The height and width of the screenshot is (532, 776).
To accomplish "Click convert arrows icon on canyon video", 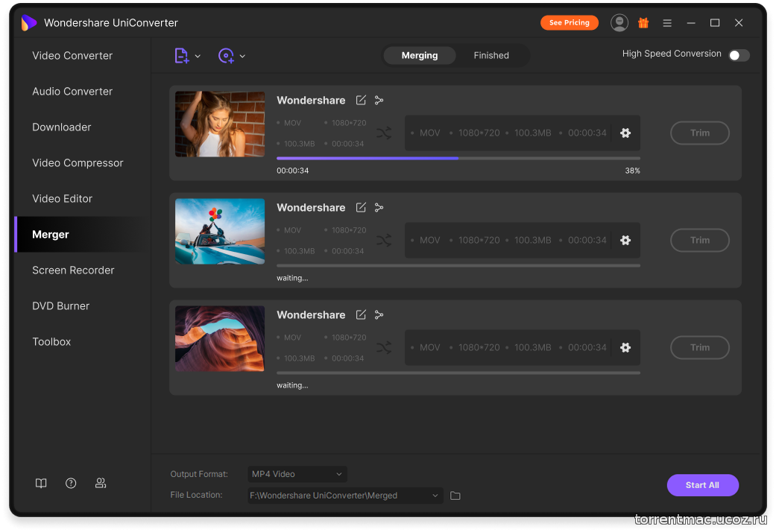I will (x=384, y=347).
